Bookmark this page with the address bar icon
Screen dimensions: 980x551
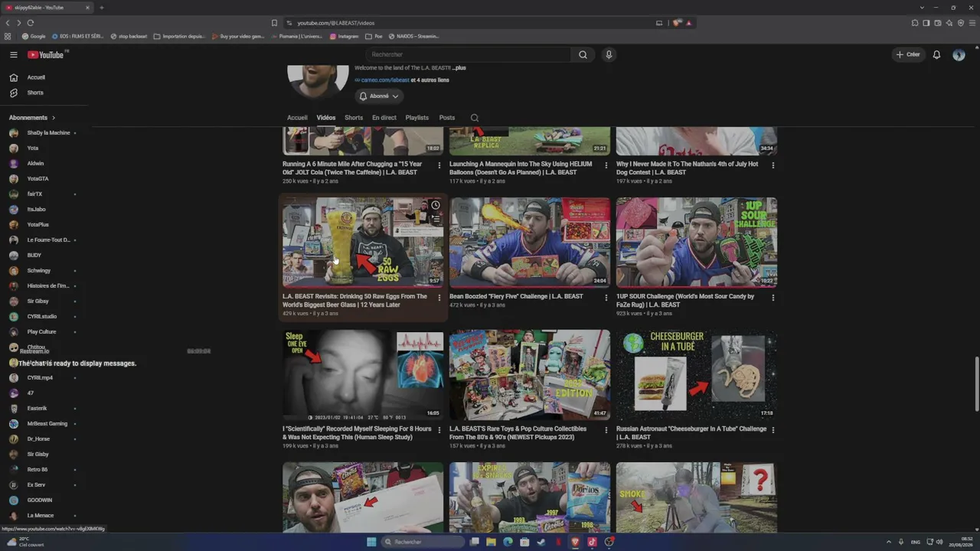pos(275,23)
